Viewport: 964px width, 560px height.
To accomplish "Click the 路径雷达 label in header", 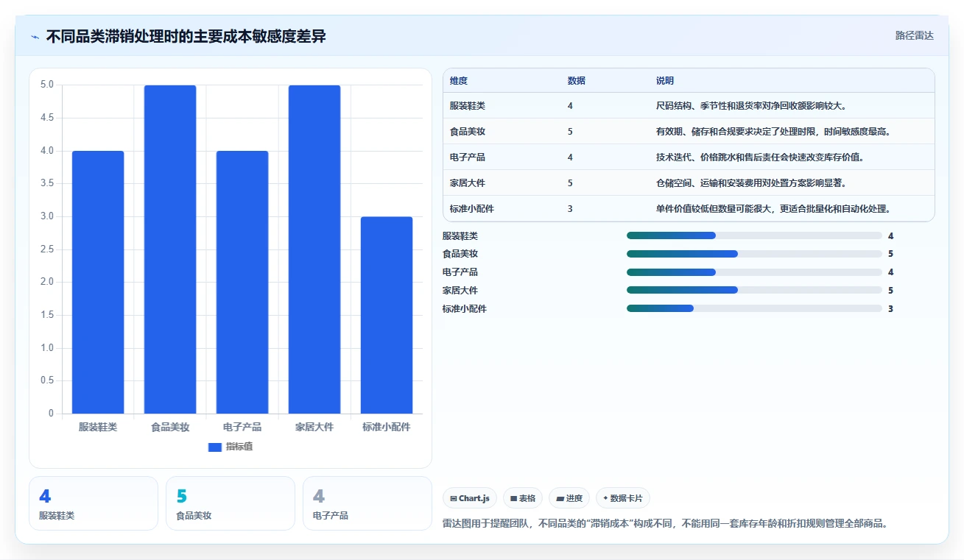I will pos(914,35).
